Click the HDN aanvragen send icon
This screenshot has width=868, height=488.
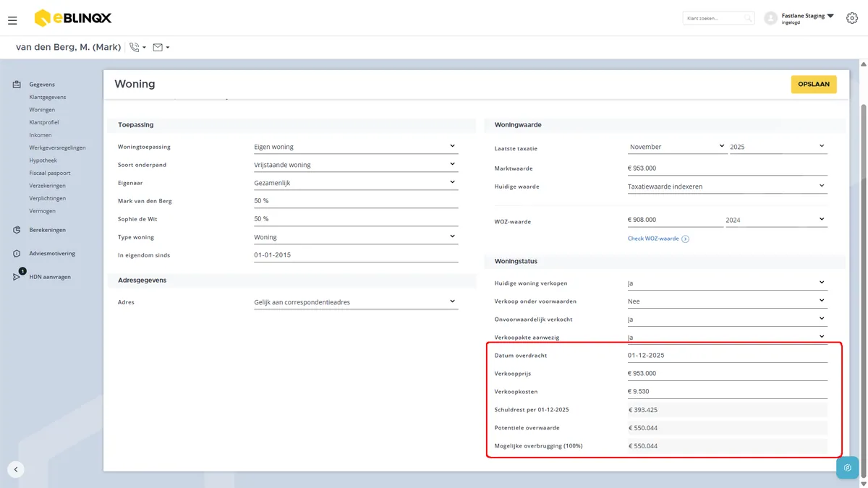click(17, 276)
